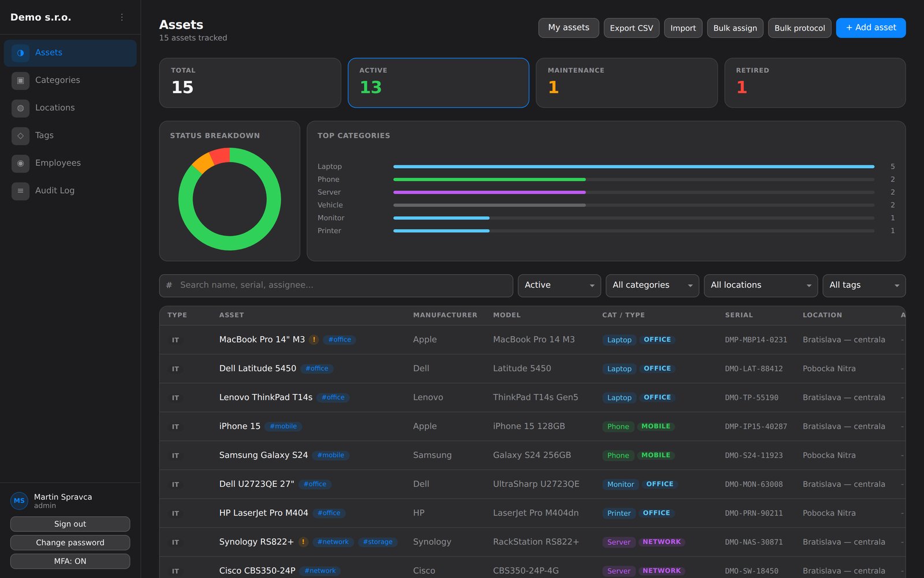Viewport: 924px width, 578px height.
Task: Click the Bulk assign button
Action: click(735, 28)
